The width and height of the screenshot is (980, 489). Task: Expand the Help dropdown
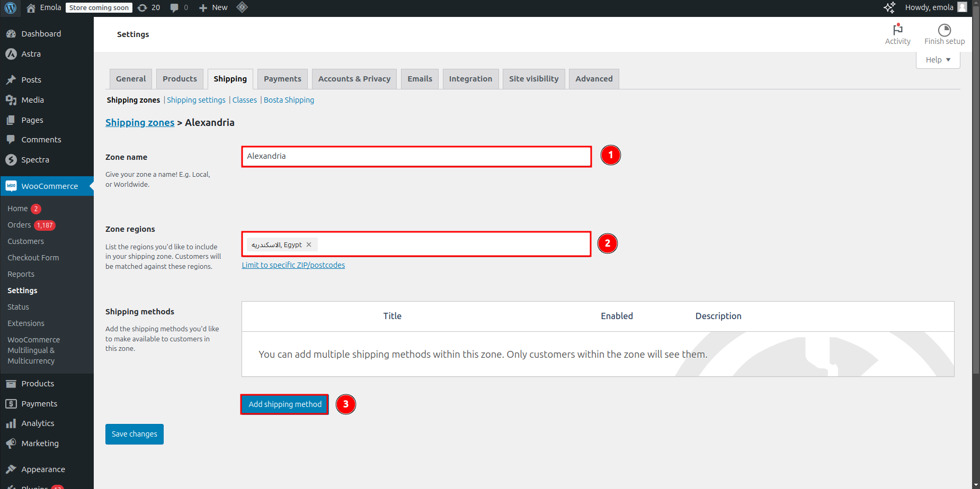pos(938,60)
